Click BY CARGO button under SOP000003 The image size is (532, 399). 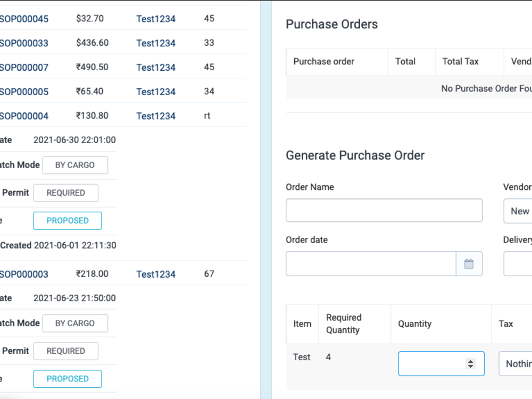(75, 323)
